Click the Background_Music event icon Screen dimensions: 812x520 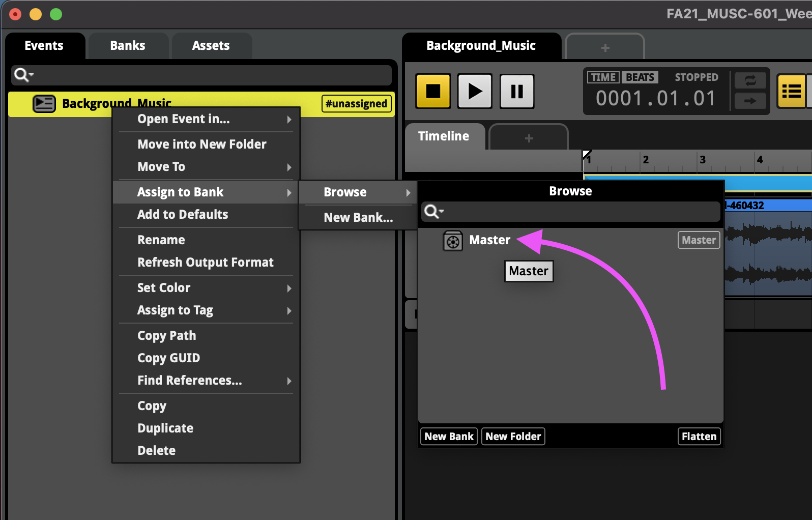click(44, 104)
